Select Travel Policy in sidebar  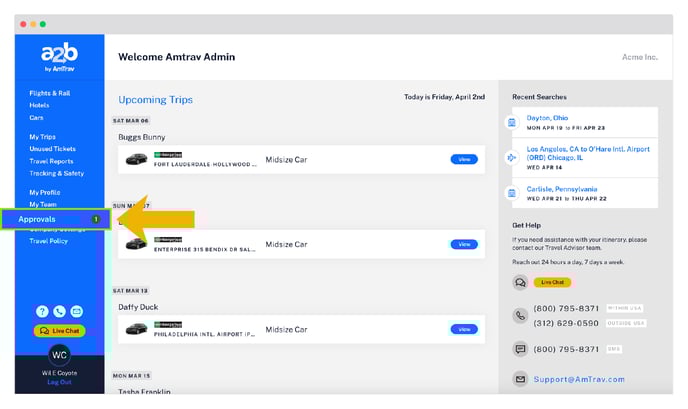[48, 241]
